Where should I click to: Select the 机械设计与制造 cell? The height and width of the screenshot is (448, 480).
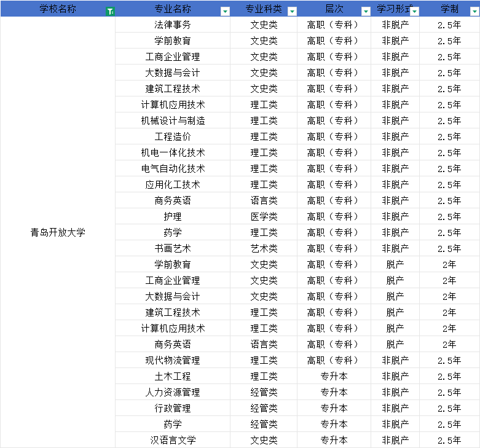tap(173, 120)
